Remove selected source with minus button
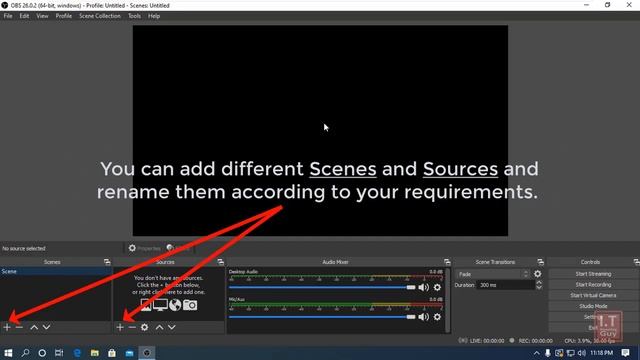The image size is (640, 360). [x=132, y=327]
